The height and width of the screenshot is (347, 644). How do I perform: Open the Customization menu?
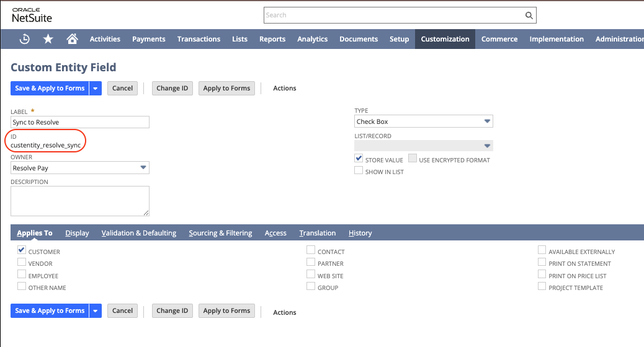(445, 39)
